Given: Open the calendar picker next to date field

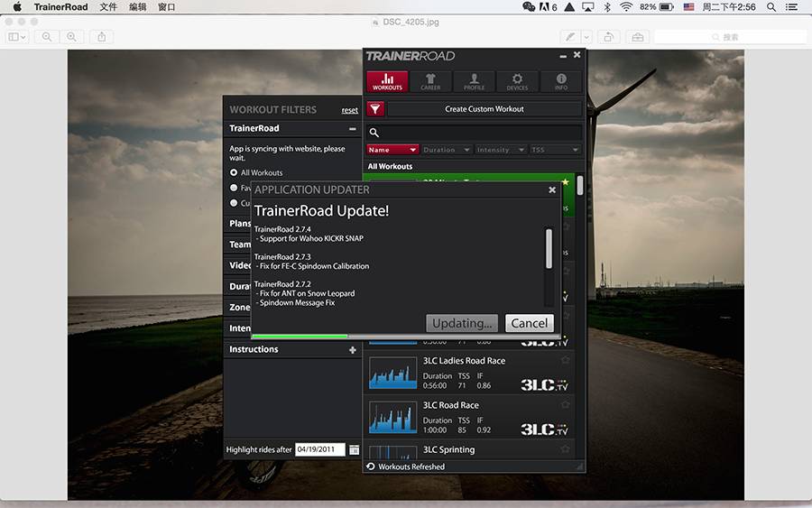Looking at the screenshot, I should click(x=355, y=449).
